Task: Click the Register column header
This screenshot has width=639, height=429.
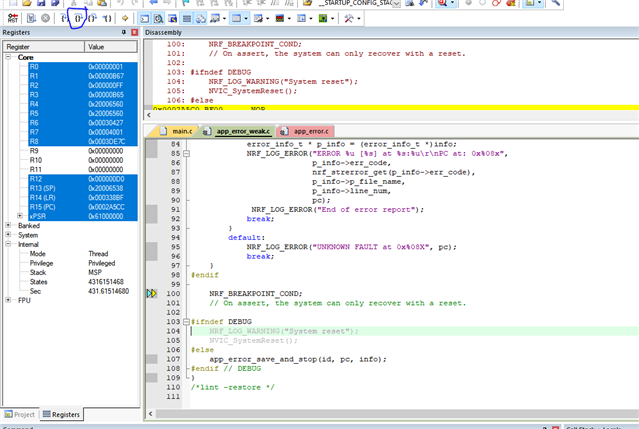Action: pos(44,47)
